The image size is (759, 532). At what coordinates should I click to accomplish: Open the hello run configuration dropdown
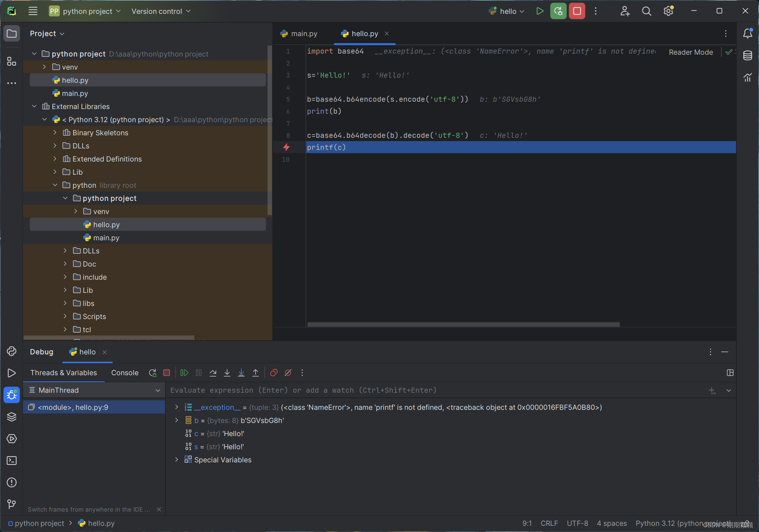(x=507, y=11)
